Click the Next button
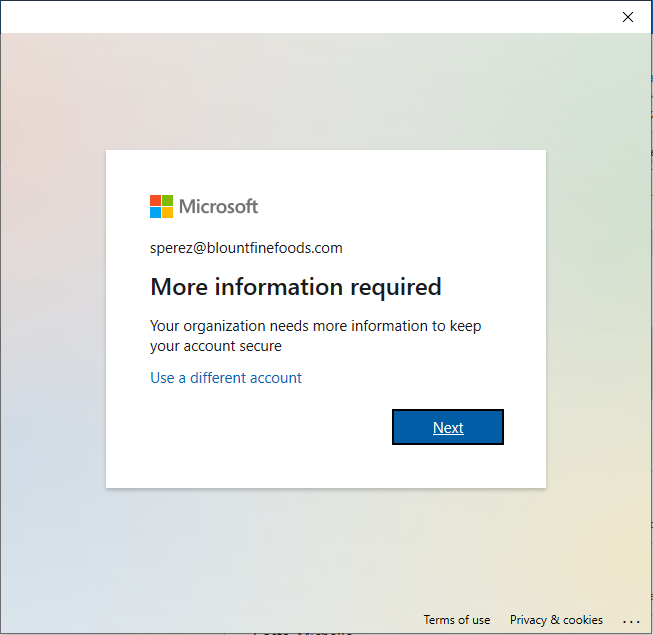The height and width of the screenshot is (635, 653). coord(447,427)
